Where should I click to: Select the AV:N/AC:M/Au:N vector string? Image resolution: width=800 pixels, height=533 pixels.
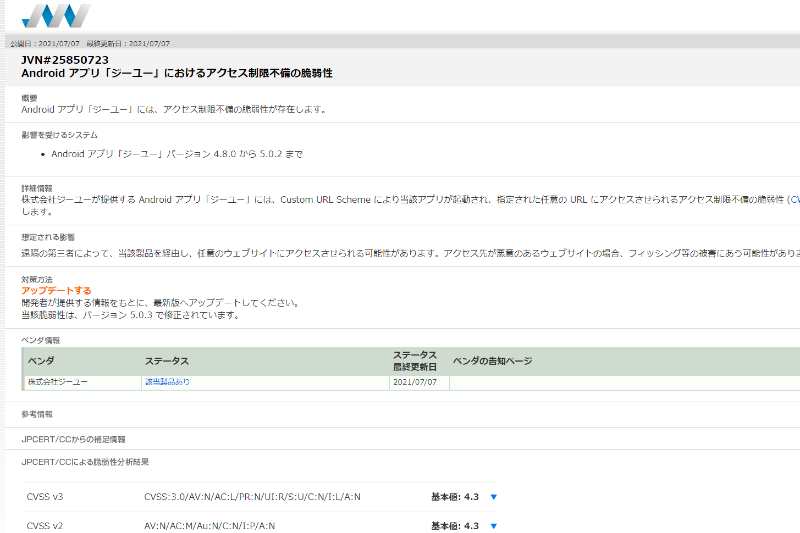(x=209, y=526)
